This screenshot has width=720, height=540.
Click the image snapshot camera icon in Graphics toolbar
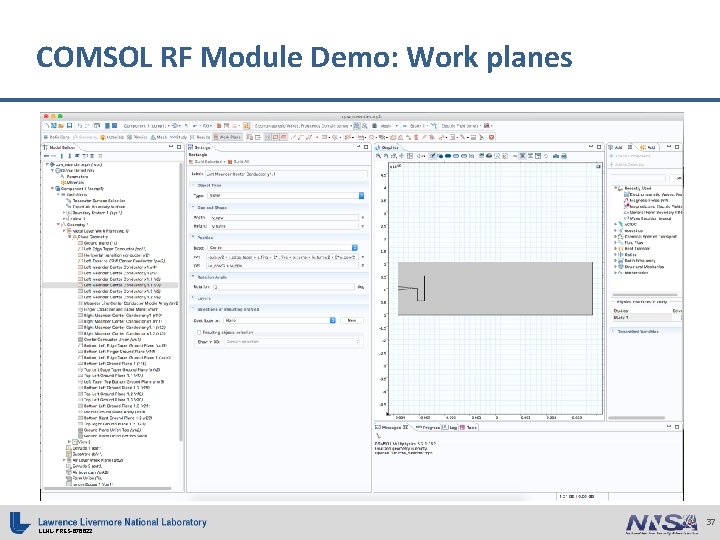pyautogui.click(x=556, y=156)
